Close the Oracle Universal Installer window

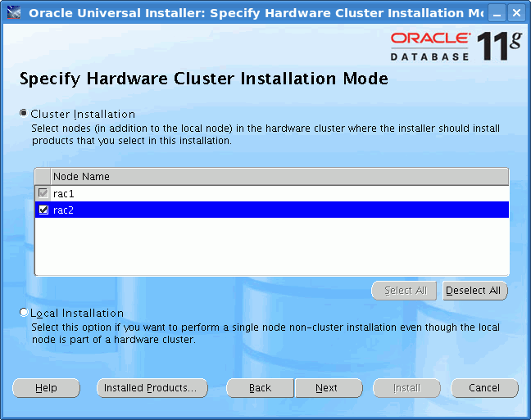[516, 13]
